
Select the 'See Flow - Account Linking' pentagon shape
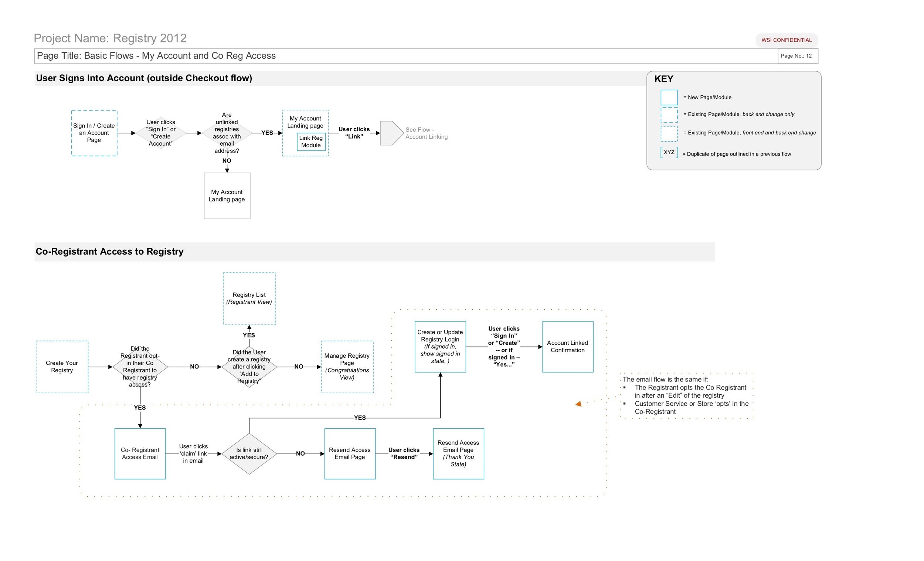(392, 133)
